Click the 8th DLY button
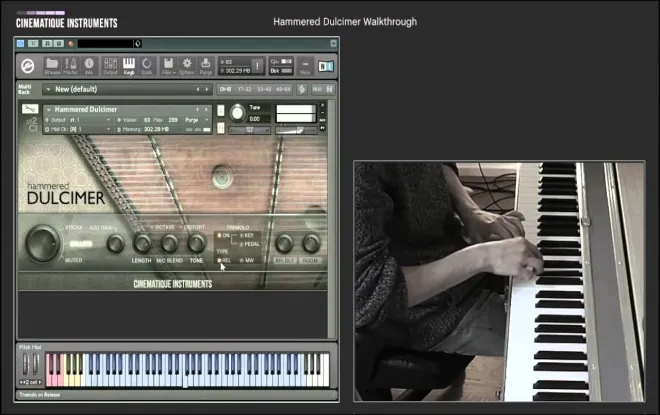This screenshot has width=660, height=415. (285, 261)
